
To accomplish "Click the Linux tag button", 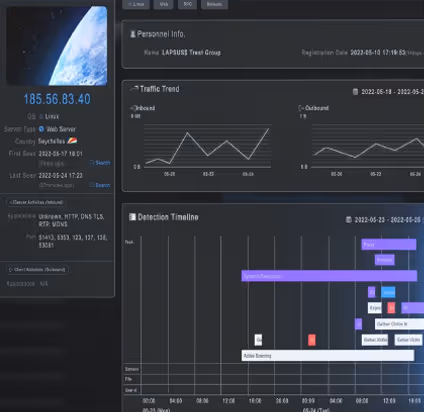I will click(136, 4).
